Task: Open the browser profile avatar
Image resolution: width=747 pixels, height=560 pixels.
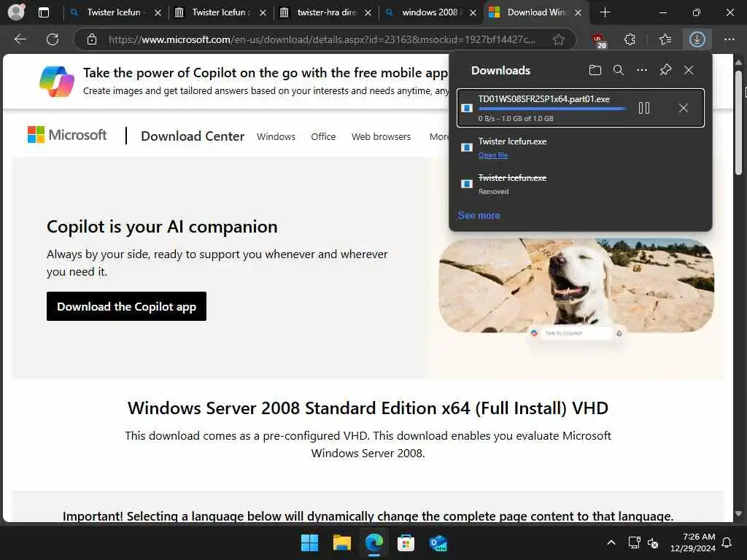Action: click(16, 12)
